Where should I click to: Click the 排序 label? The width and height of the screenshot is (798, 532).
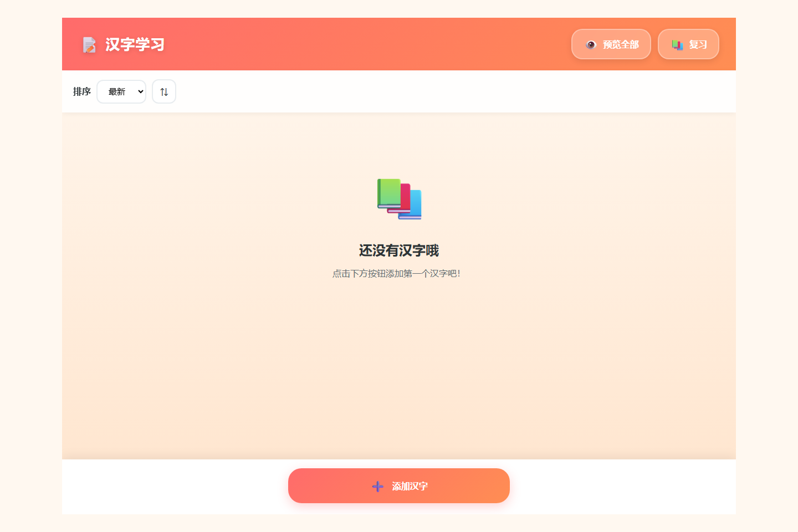(82, 91)
